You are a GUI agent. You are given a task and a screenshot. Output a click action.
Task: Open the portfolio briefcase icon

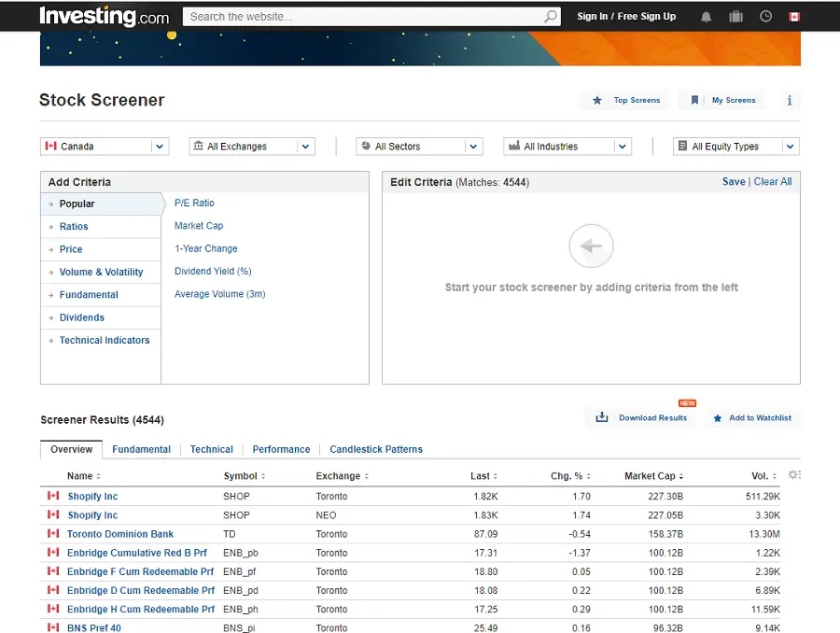(735, 17)
